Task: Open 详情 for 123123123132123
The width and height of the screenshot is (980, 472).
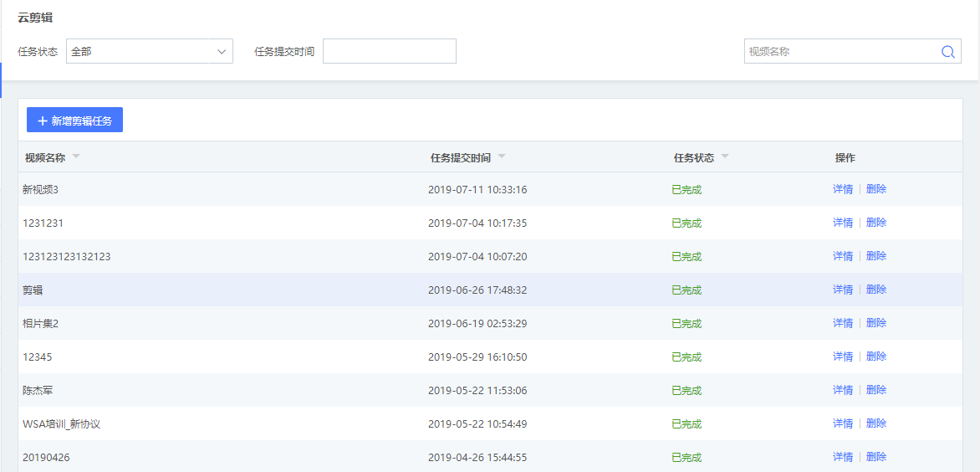Action: click(843, 256)
